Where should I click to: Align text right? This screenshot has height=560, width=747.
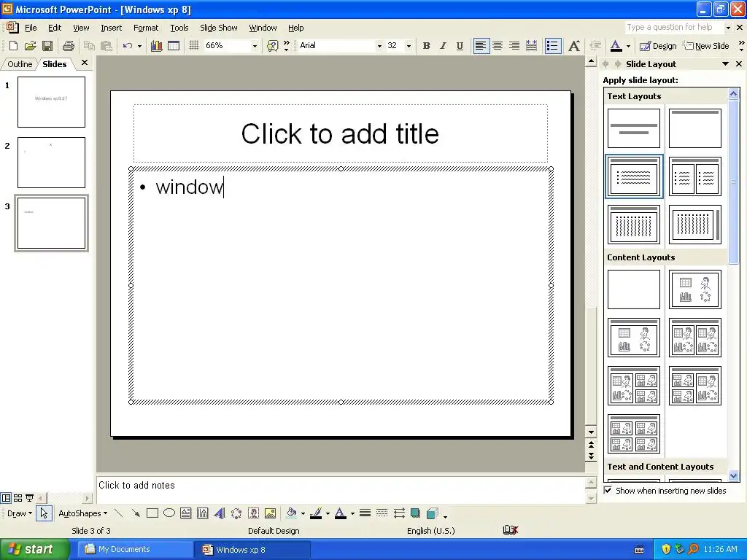pyautogui.click(x=514, y=46)
